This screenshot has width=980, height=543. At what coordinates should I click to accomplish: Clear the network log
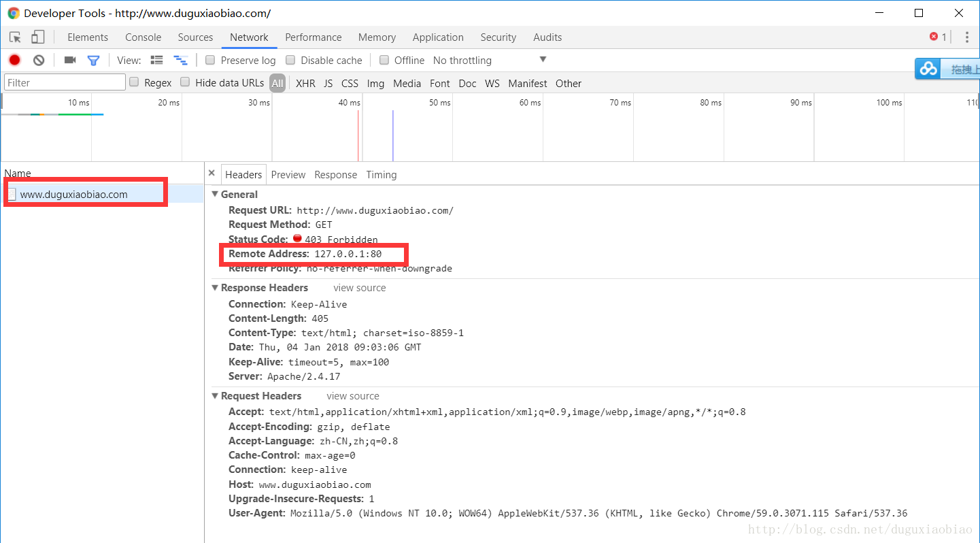tap(39, 60)
